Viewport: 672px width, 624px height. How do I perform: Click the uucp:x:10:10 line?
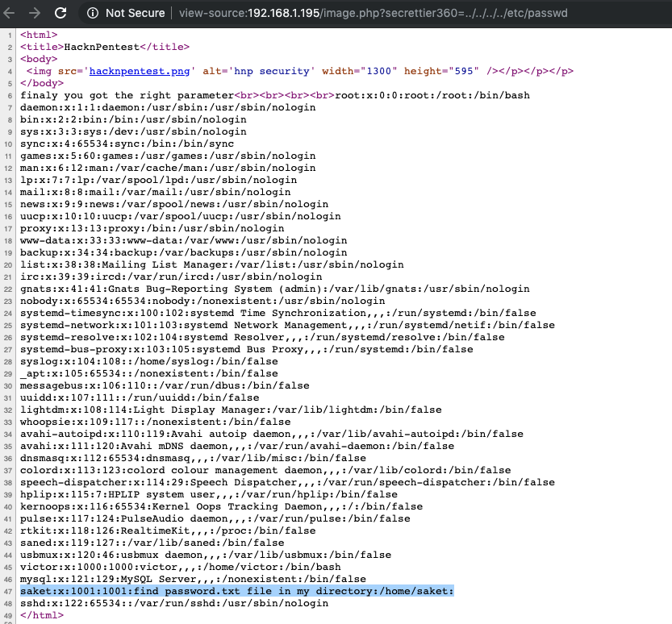pyautogui.click(x=181, y=216)
